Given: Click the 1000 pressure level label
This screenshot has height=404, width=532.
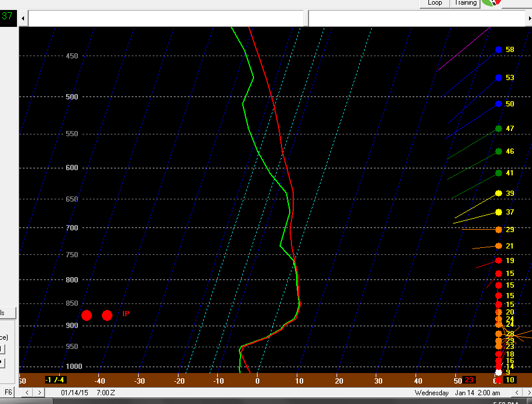Looking at the screenshot, I should tap(74, 367).
